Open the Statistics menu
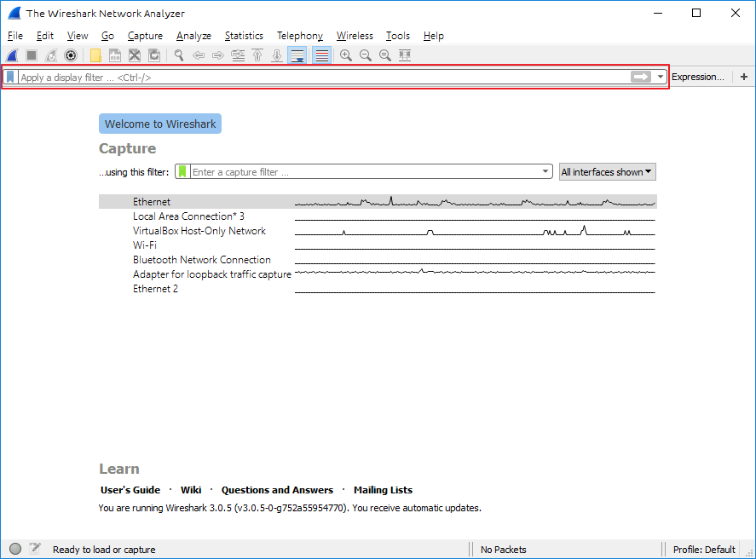 pos(244,36)
